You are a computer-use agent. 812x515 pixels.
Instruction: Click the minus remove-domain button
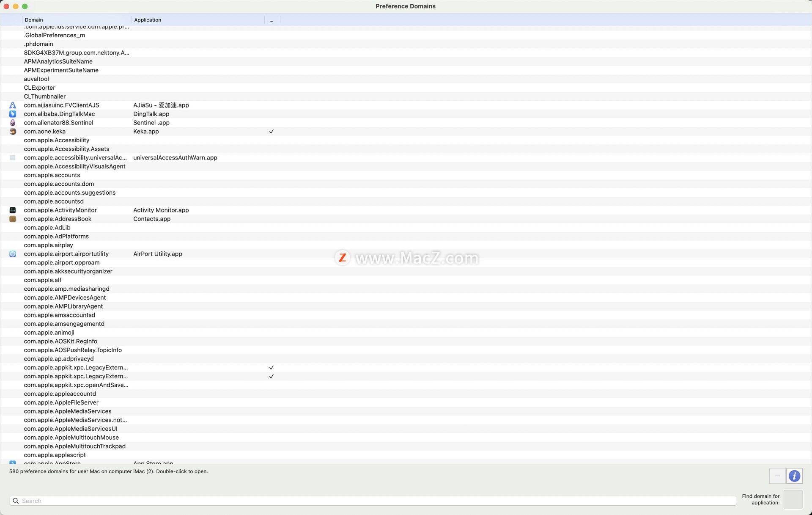777,476
